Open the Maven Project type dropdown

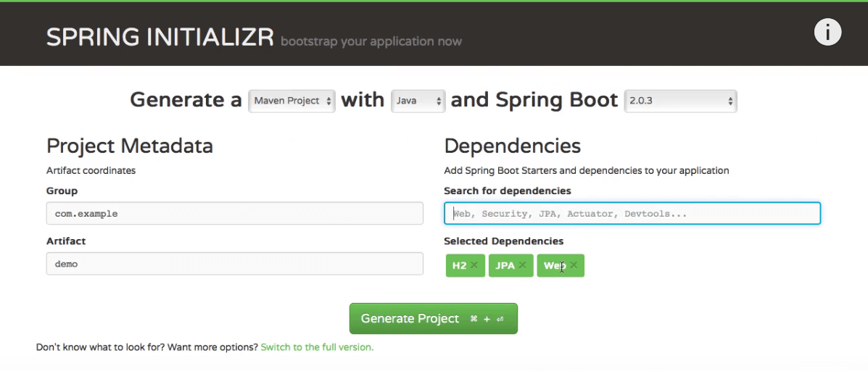click(x=292, y=101)
